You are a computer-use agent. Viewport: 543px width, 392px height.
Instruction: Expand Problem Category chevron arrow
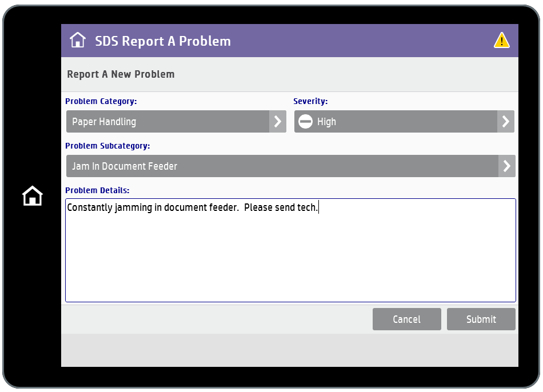(278, 122)
